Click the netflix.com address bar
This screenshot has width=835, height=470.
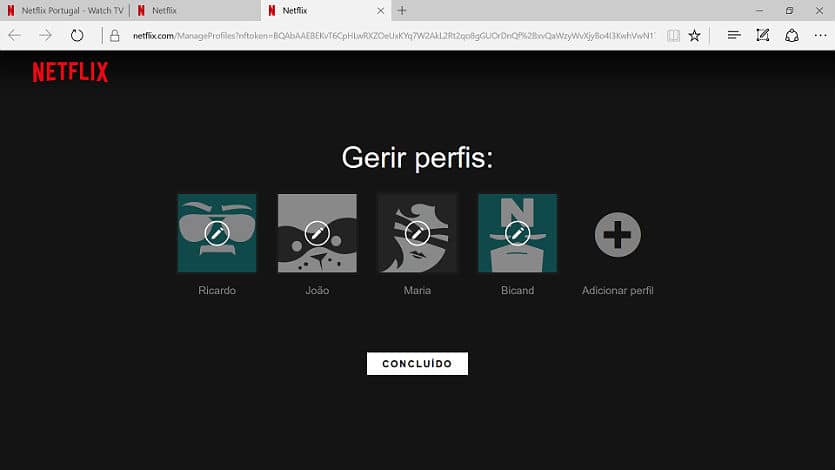(x=390, y=35)
